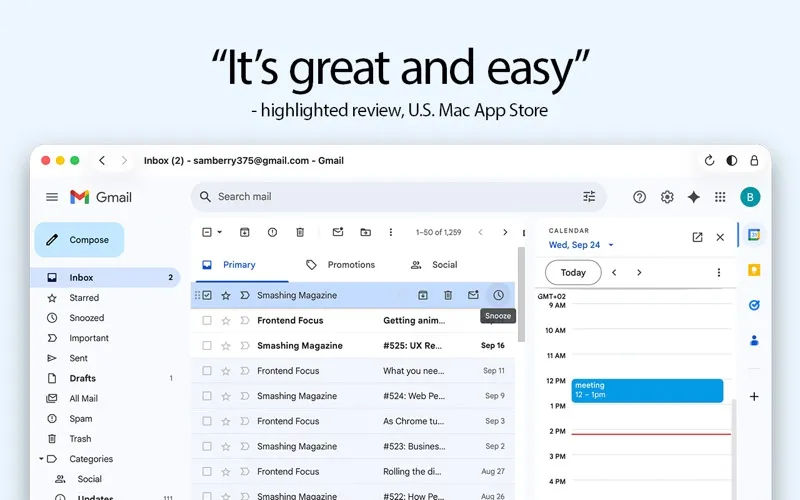Open the Google apps grid
Screen dimensions: 800x500
click(x=720, y=197)
